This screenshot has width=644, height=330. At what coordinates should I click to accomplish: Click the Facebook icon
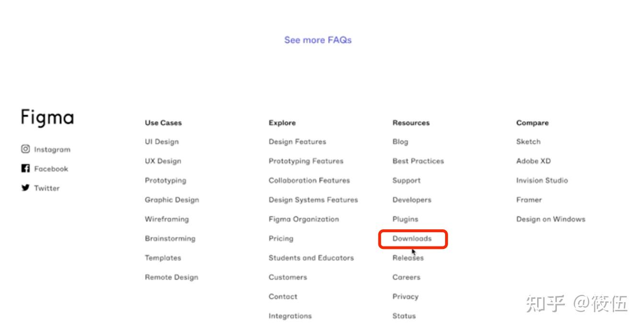click(x=25, y=168)
